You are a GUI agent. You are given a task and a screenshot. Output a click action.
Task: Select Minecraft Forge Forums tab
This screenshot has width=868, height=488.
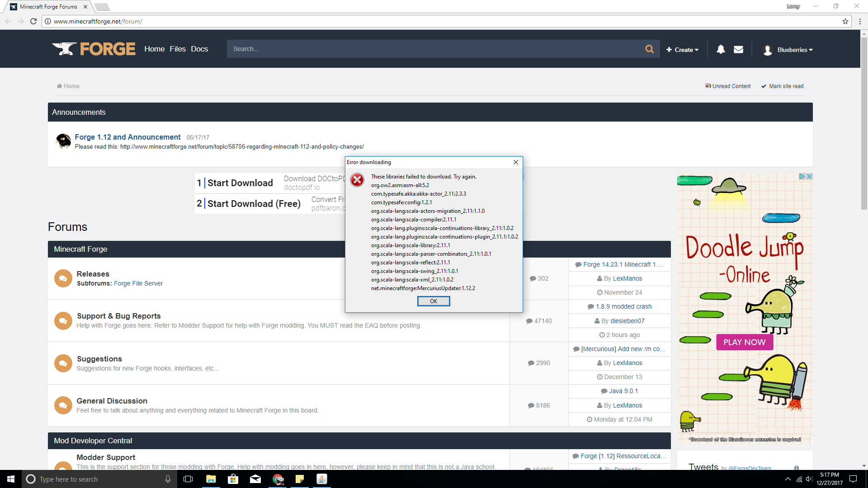coord(48,7)
